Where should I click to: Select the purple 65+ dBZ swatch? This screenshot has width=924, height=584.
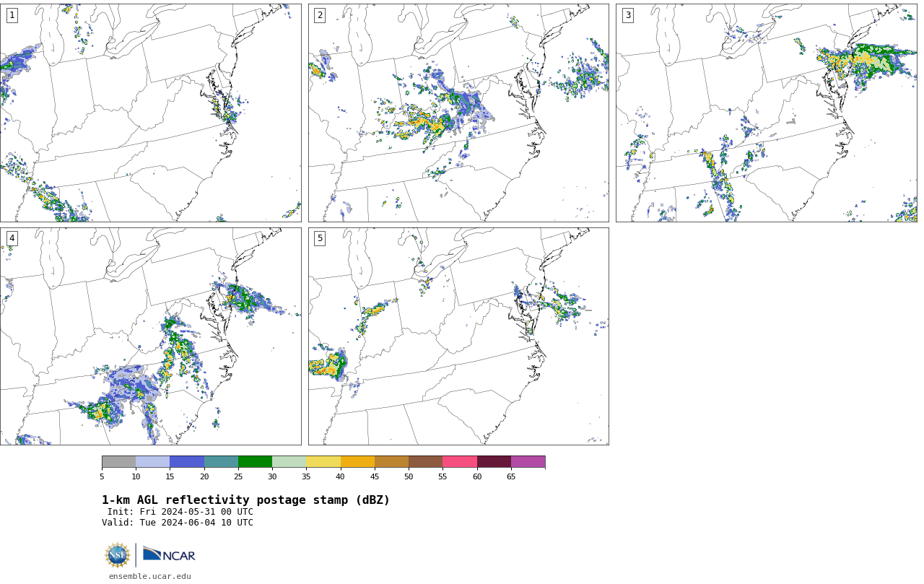point(528,462)
